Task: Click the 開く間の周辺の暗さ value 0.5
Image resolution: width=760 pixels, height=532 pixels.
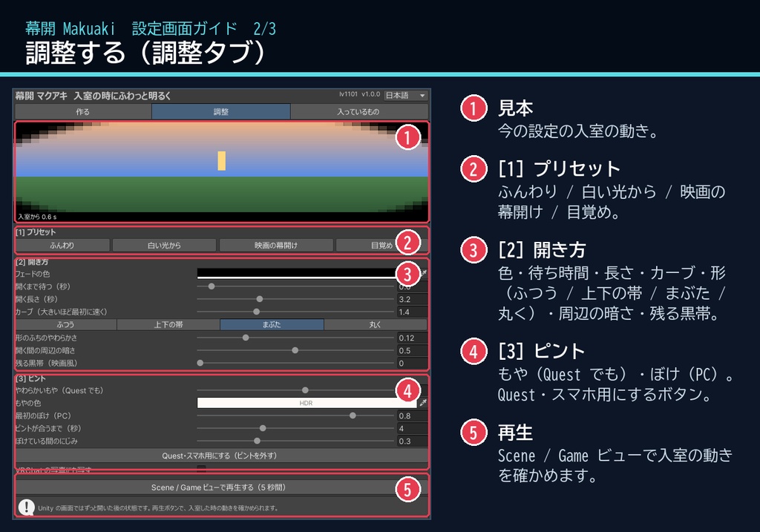Action: (412, 350)
